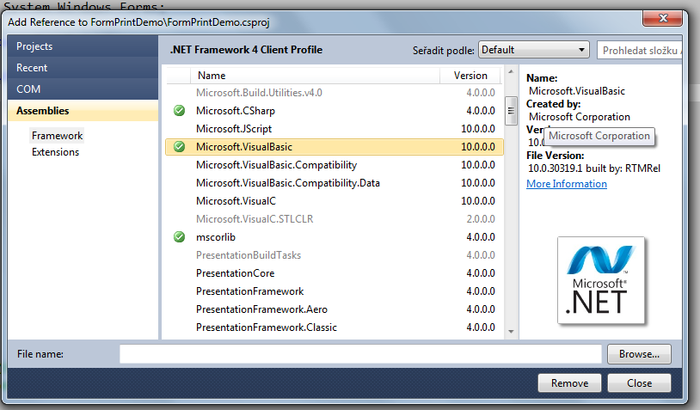700x410 pixels.
Task: Open the Seřadit podle Default dropdown
Action: click(x=534, y=50)
